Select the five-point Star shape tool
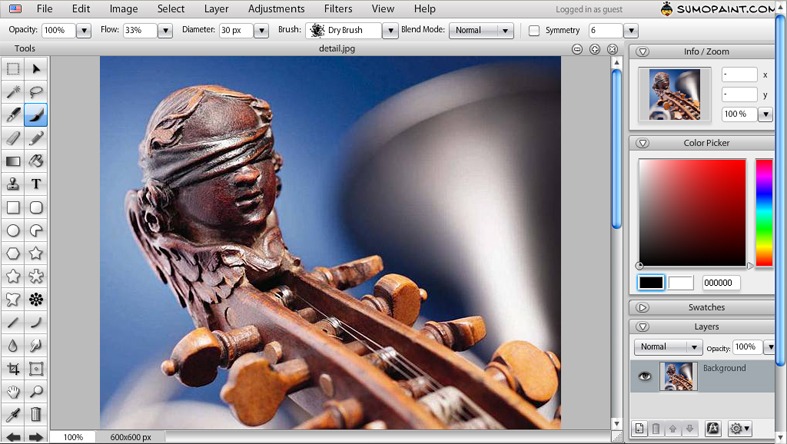The width and height of the screenshot is (787, 444). click(36, 253)
